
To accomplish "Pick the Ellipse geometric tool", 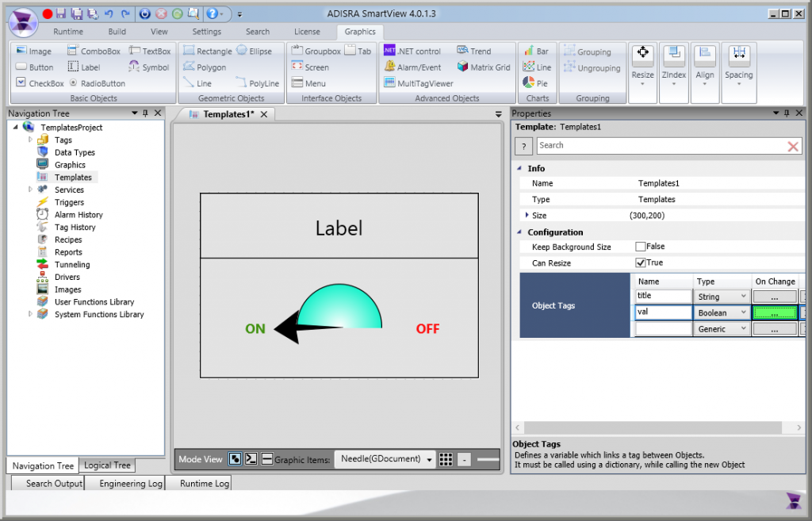I will click(x=254, y=52).
